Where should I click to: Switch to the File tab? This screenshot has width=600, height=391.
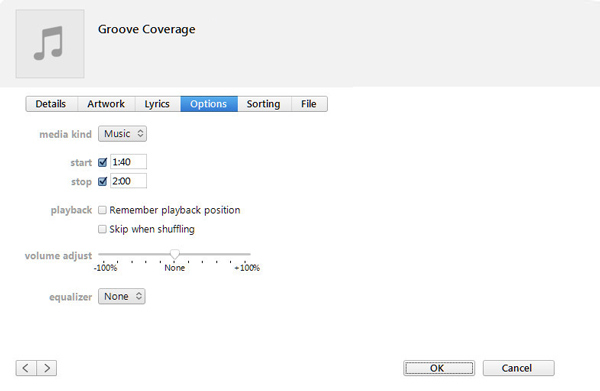click(309, 104)
